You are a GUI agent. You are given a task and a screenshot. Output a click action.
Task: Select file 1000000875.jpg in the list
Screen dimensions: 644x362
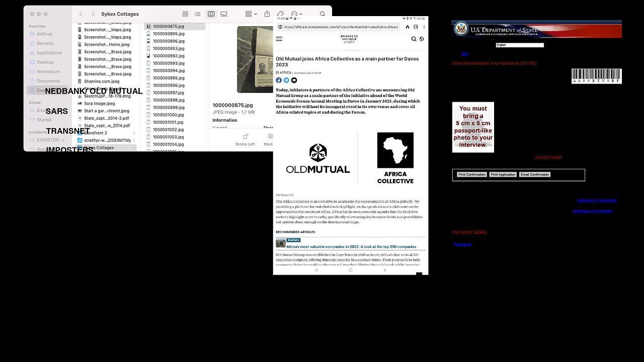coord(175,26)
